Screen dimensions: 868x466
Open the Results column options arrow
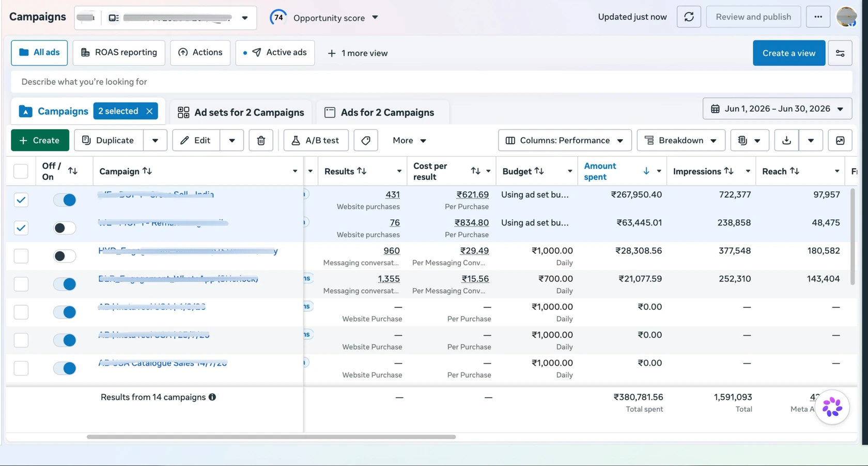point(399,171)
